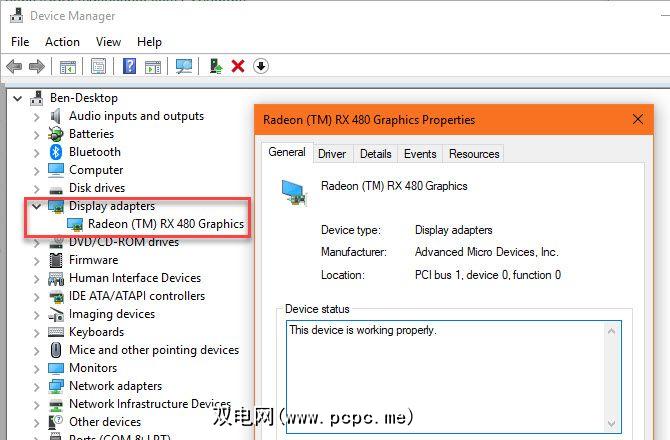Click the Device Manager title bar icon
670x440 pixels.
click(x=17, y=15)
